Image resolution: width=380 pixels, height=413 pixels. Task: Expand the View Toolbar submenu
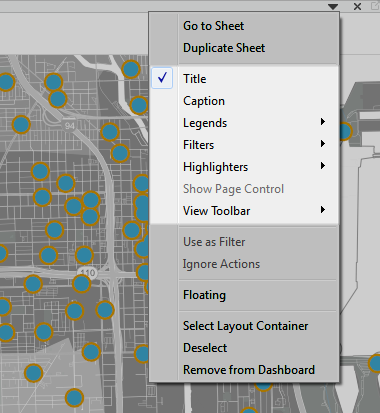pos(244,211)
